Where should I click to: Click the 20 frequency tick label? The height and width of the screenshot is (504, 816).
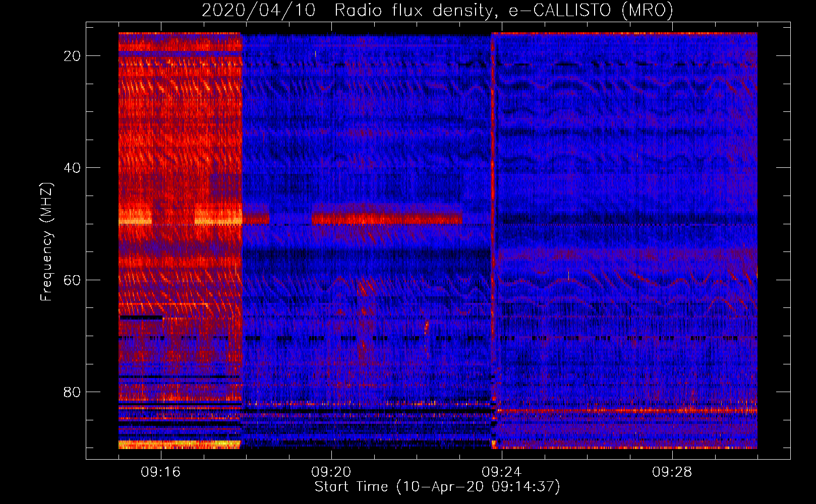(72, 56)
